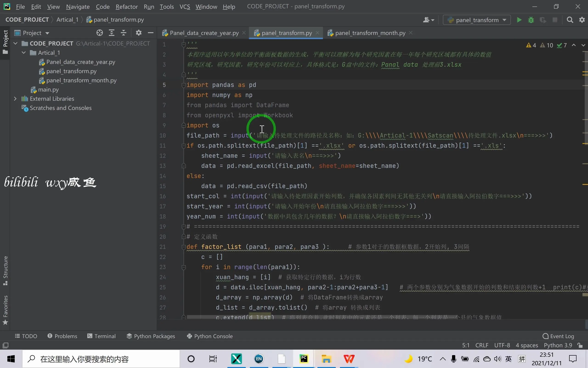Expand External Libraries node

point(15,99)
